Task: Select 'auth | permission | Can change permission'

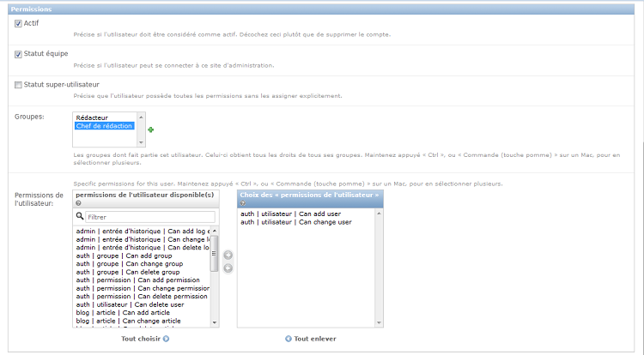Action: click(143, 288)
